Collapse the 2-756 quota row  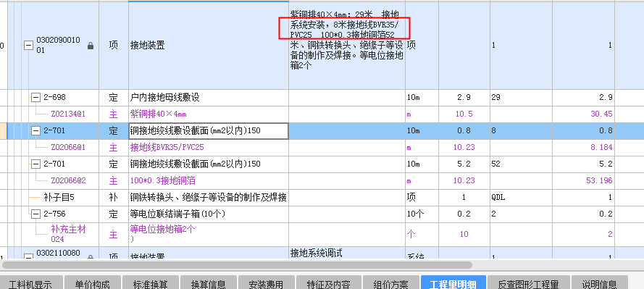click(35, 214)
